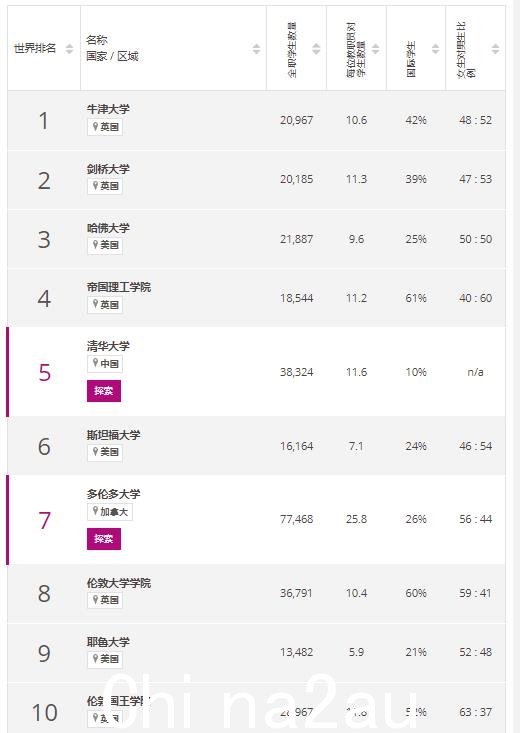The height and width of the screenshot is (733, 520).
Task: Click location pin icon beside 加拿大
Action: point(95,510)
